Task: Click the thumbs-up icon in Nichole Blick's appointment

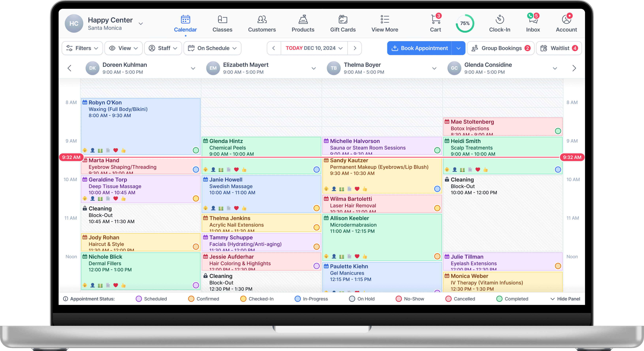Action: [x=123, y=285]
